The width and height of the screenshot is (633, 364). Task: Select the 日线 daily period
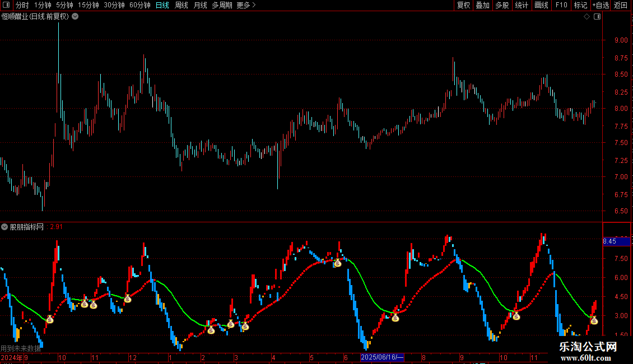(162, 5)
